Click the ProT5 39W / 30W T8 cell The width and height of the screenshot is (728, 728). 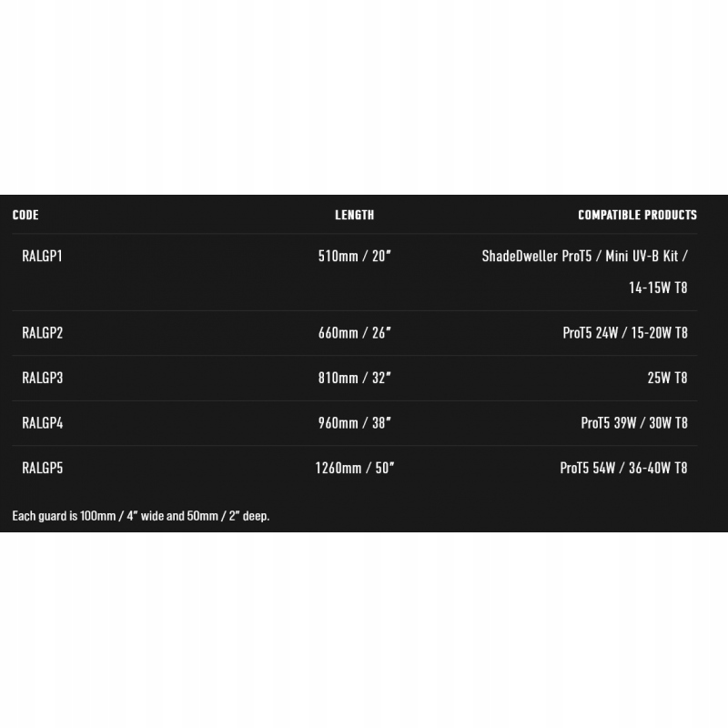click(x=633, y=423)
